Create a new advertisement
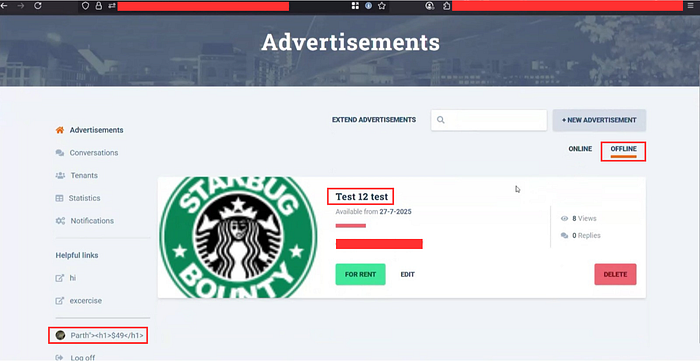The height and width of the screenshot is (361, 700). pyautogui.click(x=599, y=120)
